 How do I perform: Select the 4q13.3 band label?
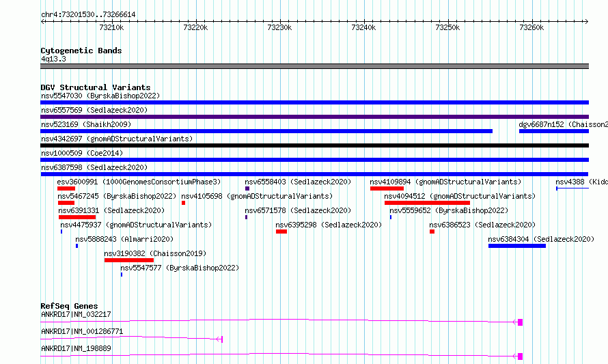pos(53,59)
